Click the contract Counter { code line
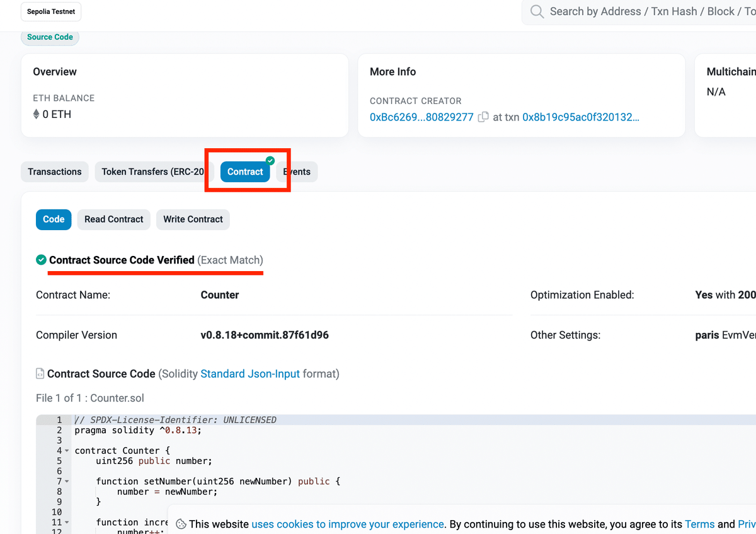Viewport: 756px width, 534px height. click(122, 451)
